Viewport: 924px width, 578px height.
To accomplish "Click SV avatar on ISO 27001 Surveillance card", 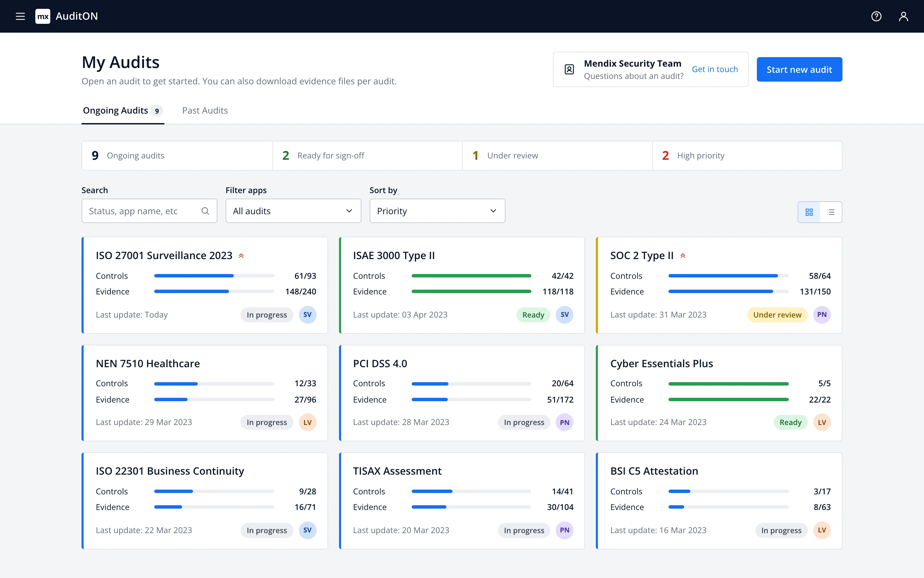I will pyautogui.click(x=307, y=314).
